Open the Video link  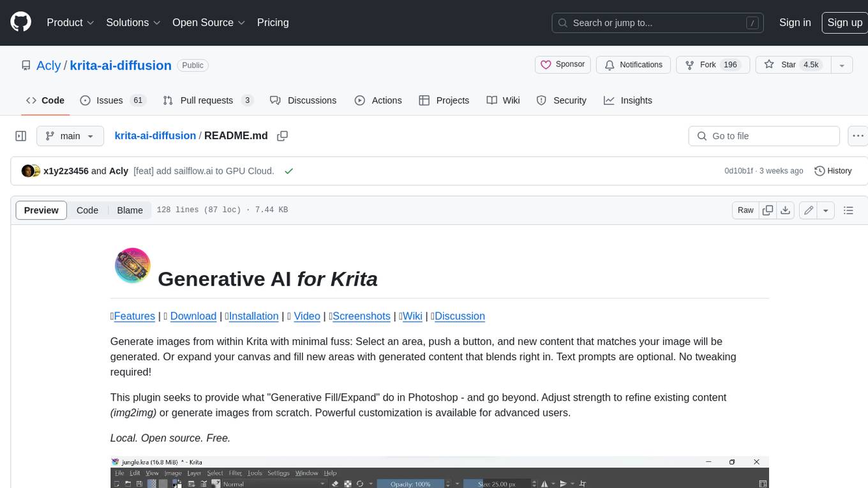pos(307,316)
